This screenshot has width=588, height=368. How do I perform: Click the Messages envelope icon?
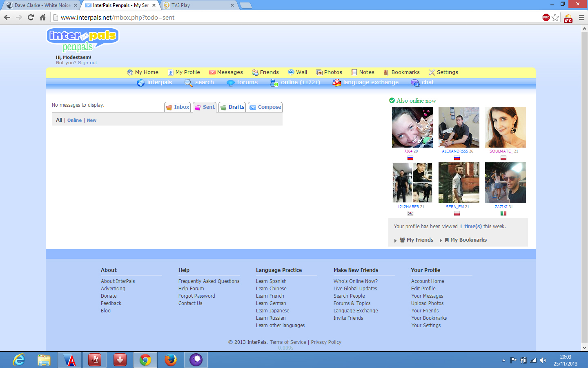coord(212,72)
